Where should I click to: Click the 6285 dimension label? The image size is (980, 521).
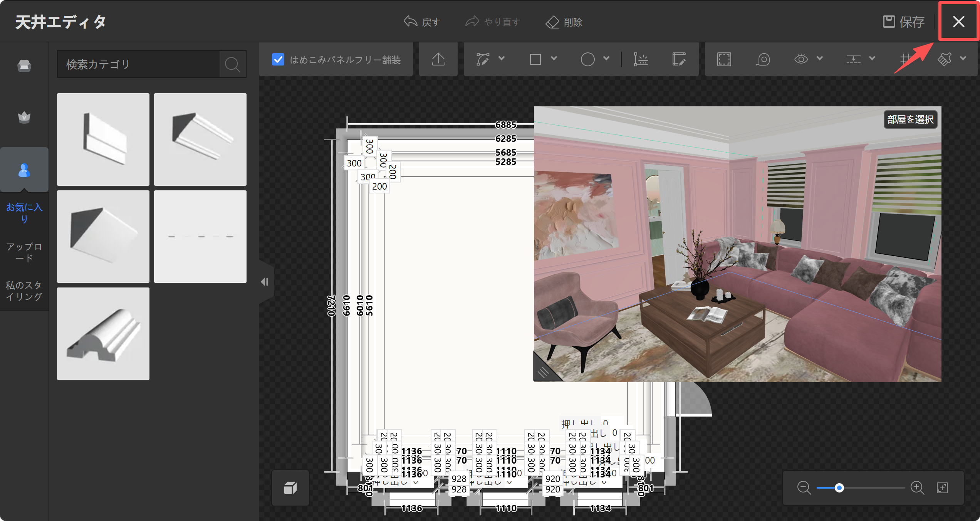tap(506, 138)
